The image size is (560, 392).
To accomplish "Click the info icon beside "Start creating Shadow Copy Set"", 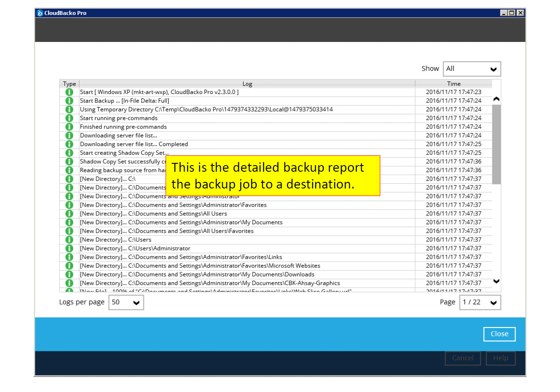I will [x=69, y=153].
